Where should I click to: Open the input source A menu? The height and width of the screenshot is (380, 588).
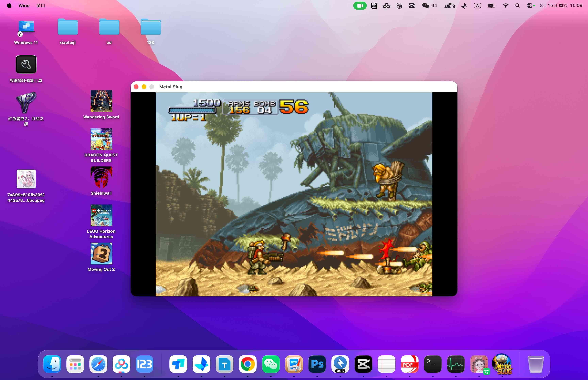coord(477,5)
